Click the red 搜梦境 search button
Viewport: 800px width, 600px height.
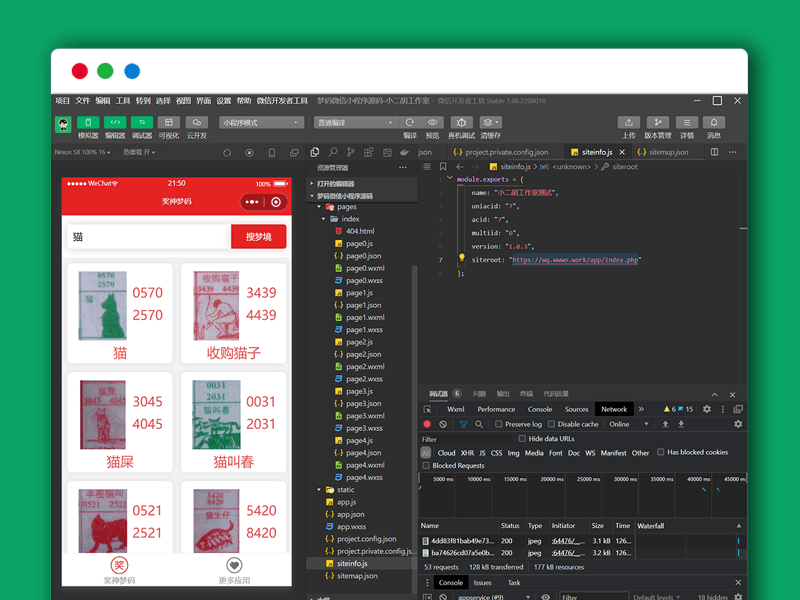259,237
